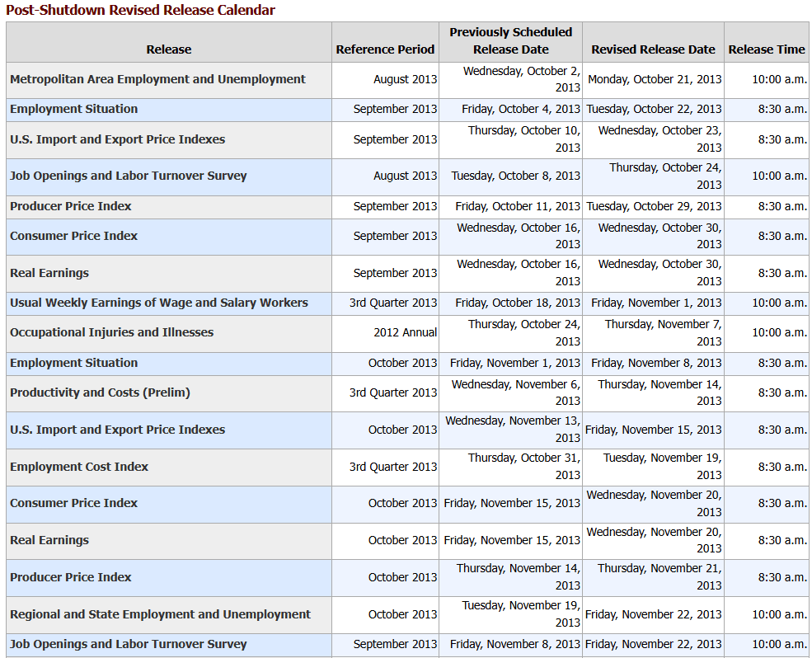The width and height of the screenshot is (812, 658).
Task: Click the Metropolitan Area Employment and Unemployment release
Action: (157, 79)
